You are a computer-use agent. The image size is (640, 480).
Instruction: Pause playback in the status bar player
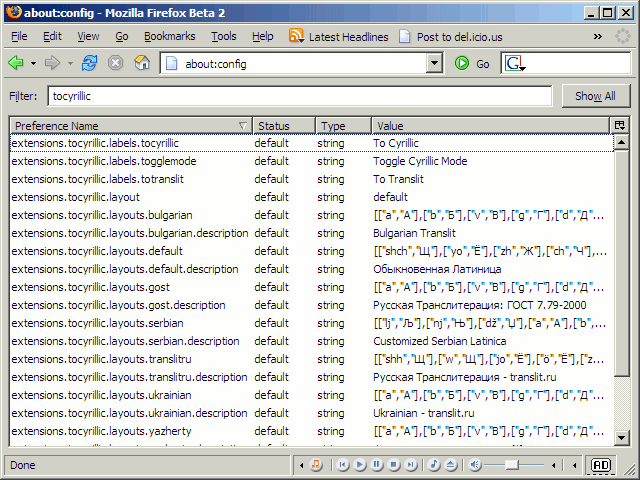coord(377,464)
